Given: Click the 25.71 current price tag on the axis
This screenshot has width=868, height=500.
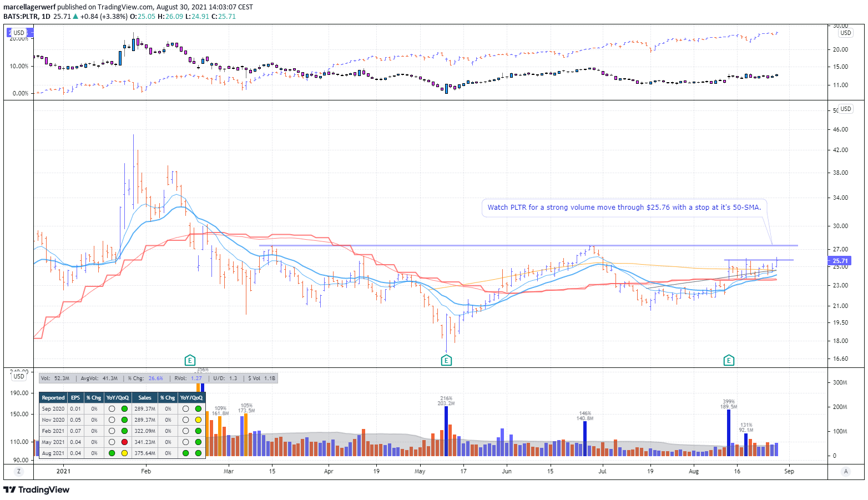Looking at the screenshot, I should (x=840, y=261).
